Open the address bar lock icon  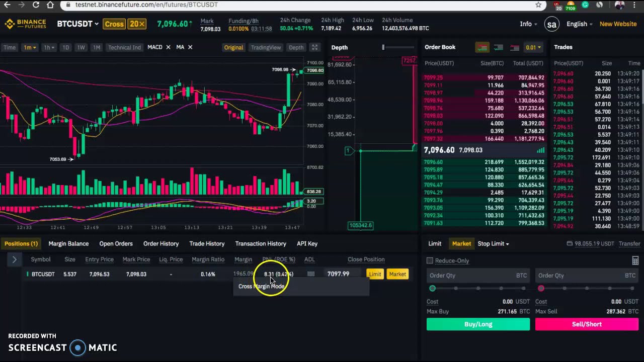[68, 5]
